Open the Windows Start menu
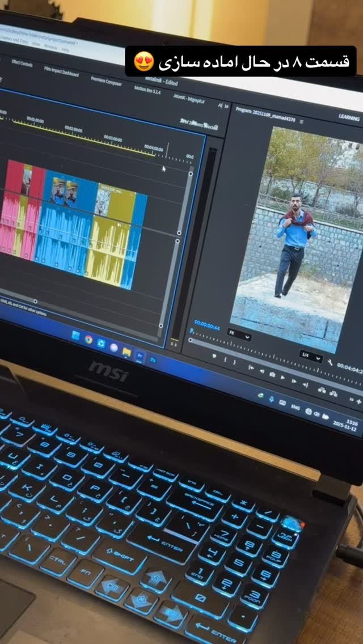Image resolution: width=363 pixels, height=644 pixels. coord(75,336)
